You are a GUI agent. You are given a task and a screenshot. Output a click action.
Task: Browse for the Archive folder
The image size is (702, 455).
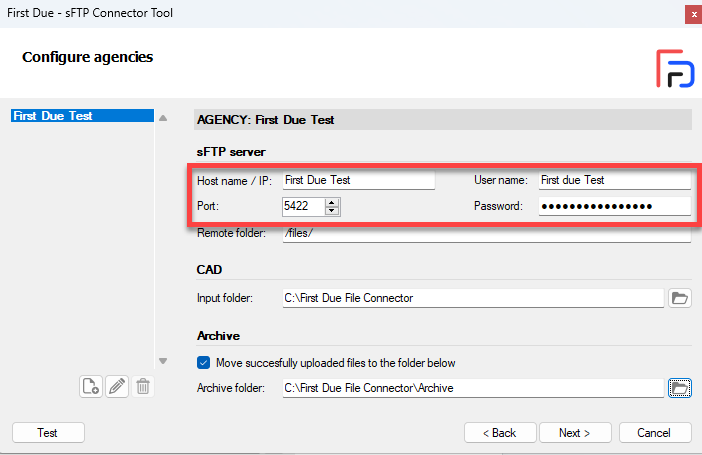(680, 388)
